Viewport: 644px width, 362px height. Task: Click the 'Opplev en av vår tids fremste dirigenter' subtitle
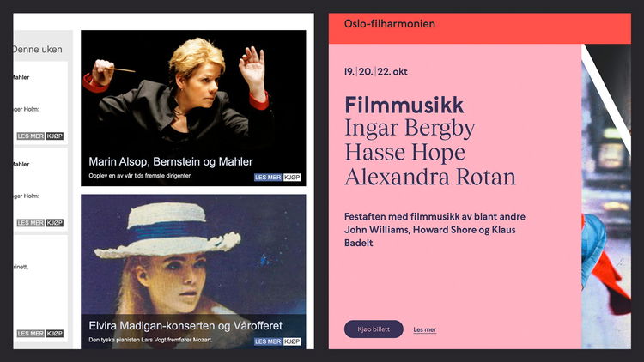point(140,176)
